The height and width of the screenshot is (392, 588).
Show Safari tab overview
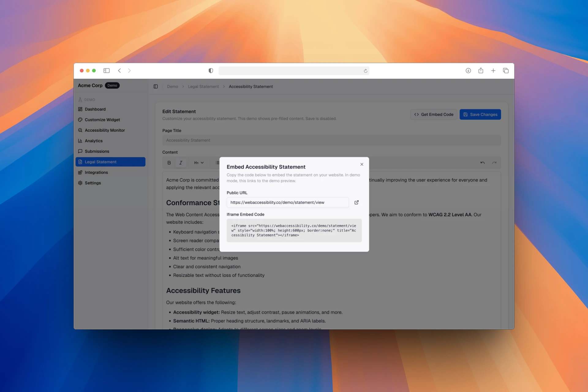pyautogui.click(x=506, y=71)
